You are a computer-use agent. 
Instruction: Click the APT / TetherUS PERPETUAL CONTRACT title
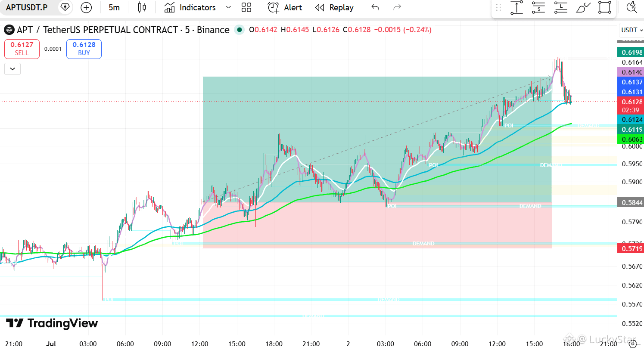[123, 30]
